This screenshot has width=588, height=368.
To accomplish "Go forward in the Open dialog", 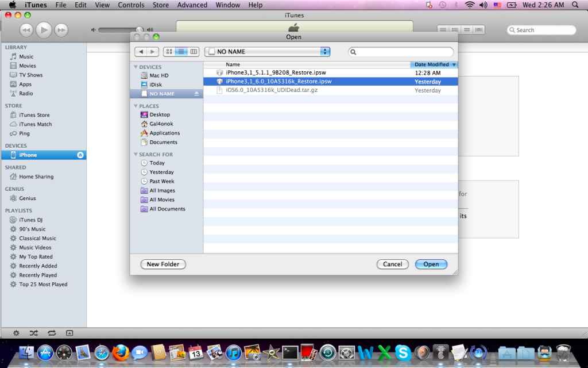I will [153, 52].
